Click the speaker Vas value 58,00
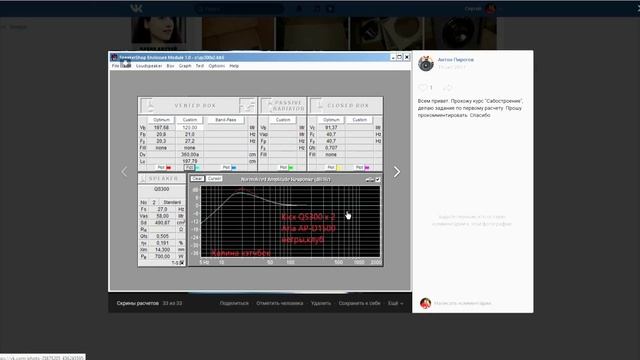Image resolution: width=640 pixels, height=360 pixels. [162, 216]
